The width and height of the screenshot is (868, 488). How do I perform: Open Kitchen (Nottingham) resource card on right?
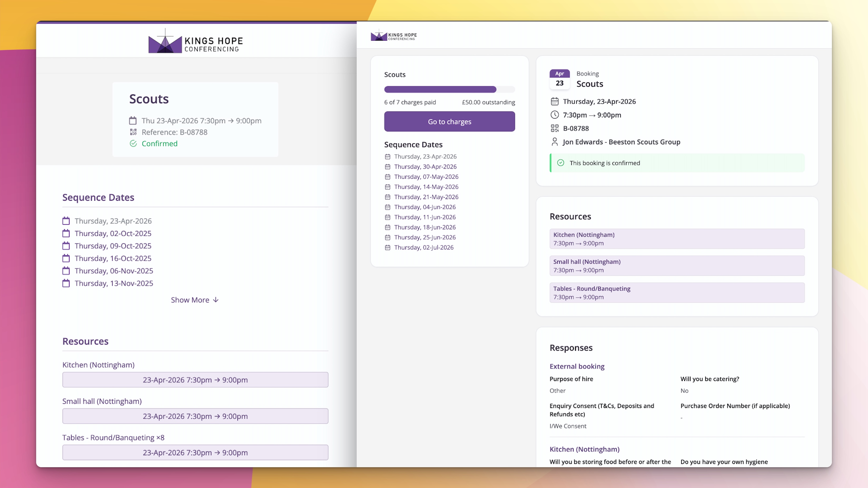click(677, 239)
